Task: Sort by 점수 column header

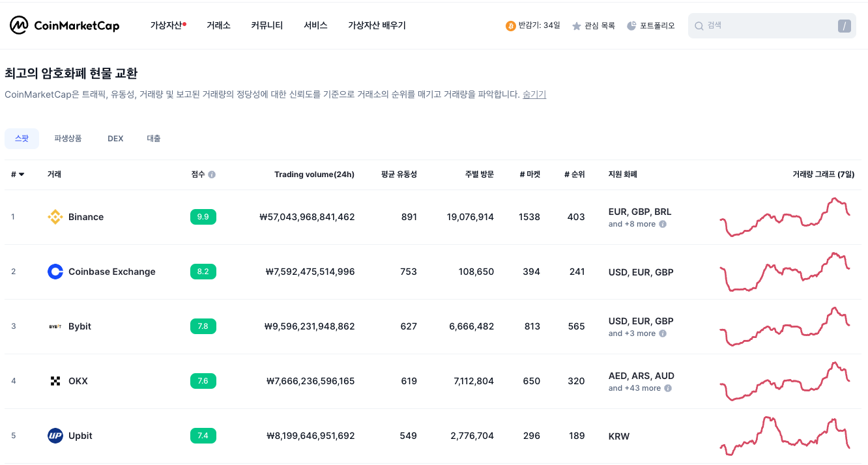Action: pyautogui.click(x=198, y=175)
